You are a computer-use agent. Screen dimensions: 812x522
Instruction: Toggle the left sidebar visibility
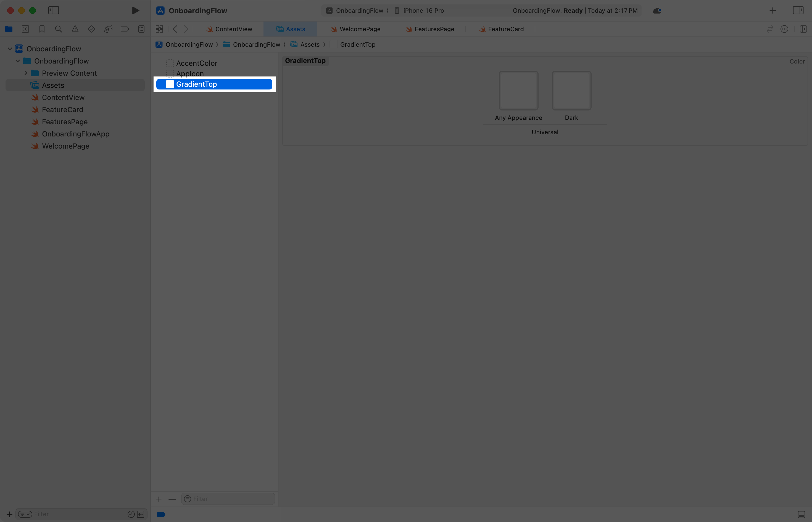tap(53, 10)
